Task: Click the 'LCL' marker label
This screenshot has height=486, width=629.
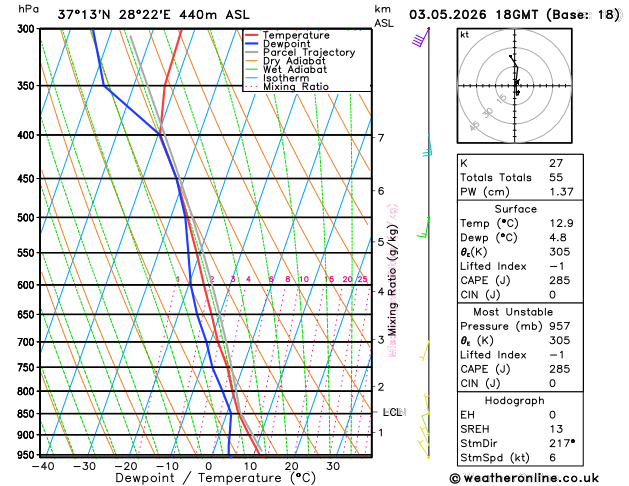Action: pyautogui.click(x=393, y=412)
